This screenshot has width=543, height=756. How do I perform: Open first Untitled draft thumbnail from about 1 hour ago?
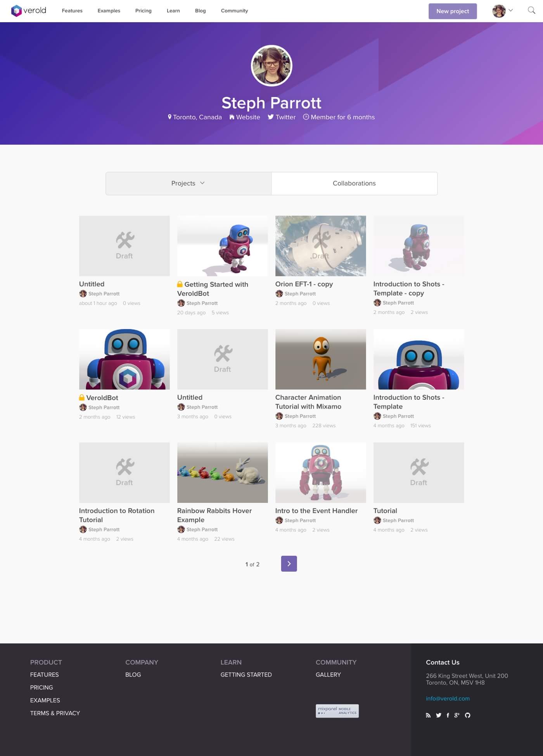point(125,246)
